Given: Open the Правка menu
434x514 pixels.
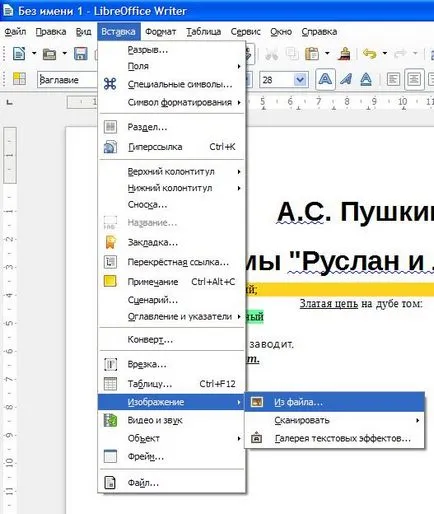Looking at the screenshot, I should point(51,32).
